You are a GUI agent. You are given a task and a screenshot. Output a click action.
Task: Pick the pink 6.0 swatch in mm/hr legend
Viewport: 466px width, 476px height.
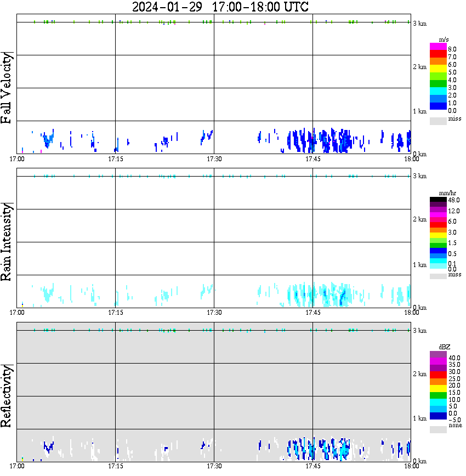pyautogui.click(x=438, y=220)
